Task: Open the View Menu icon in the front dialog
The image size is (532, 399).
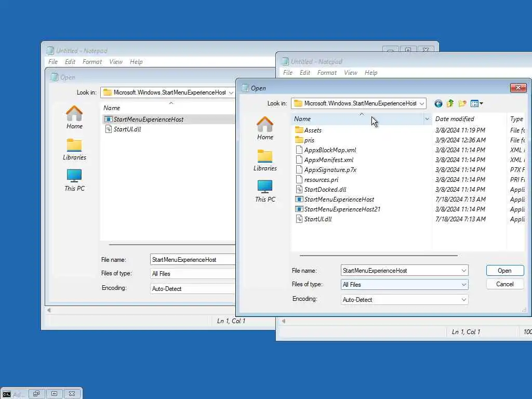Action: [476, 103]
